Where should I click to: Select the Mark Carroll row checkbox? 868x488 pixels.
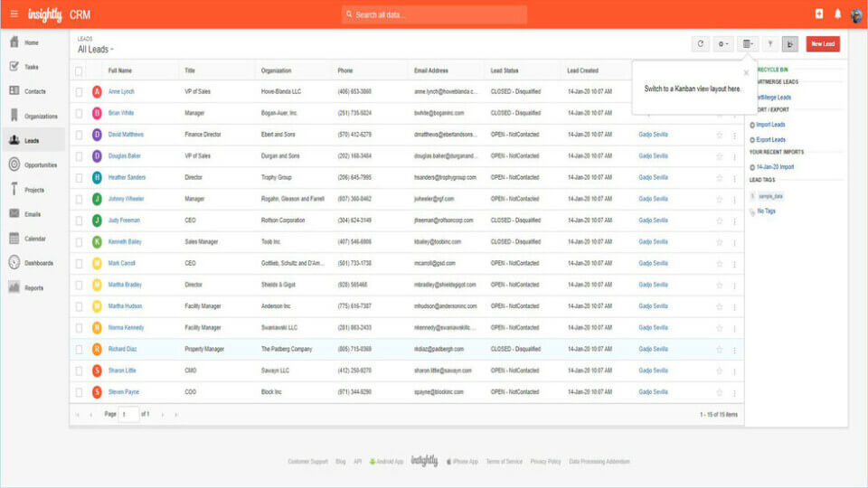[x=79, y=263]
